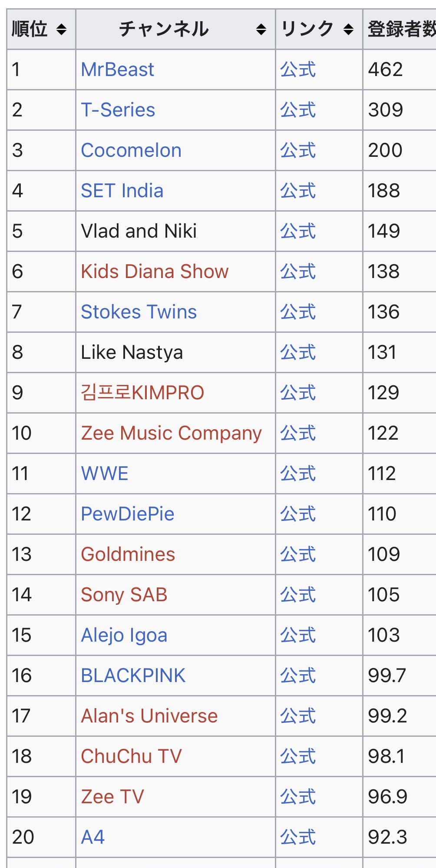Viewport: 436px width, 868px height.
Task: Sort table by チャンネル column arrows
Action: 261,30
